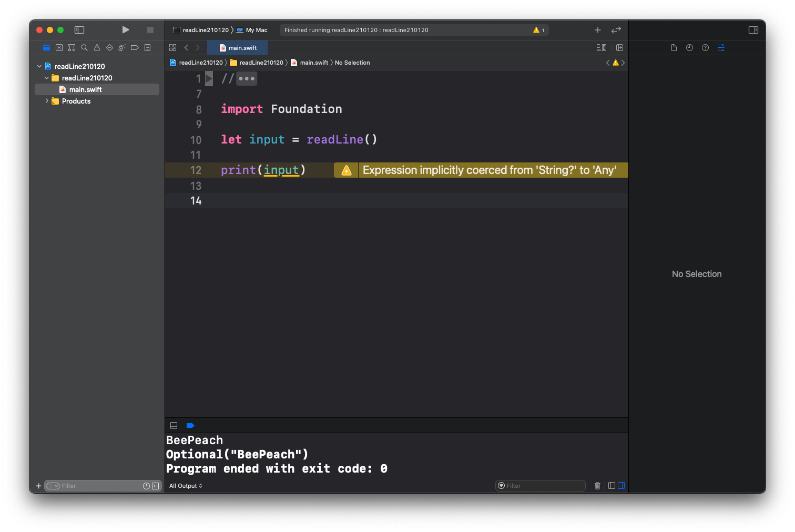The image size is (795, 532).
Task: Select the main.swift editor tab
Action: click(238, 48)
